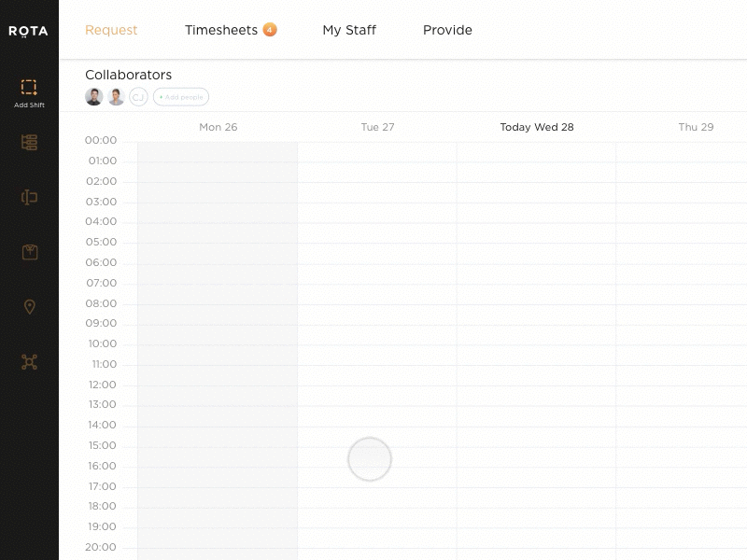Select the Provide tab

point(447,30)
